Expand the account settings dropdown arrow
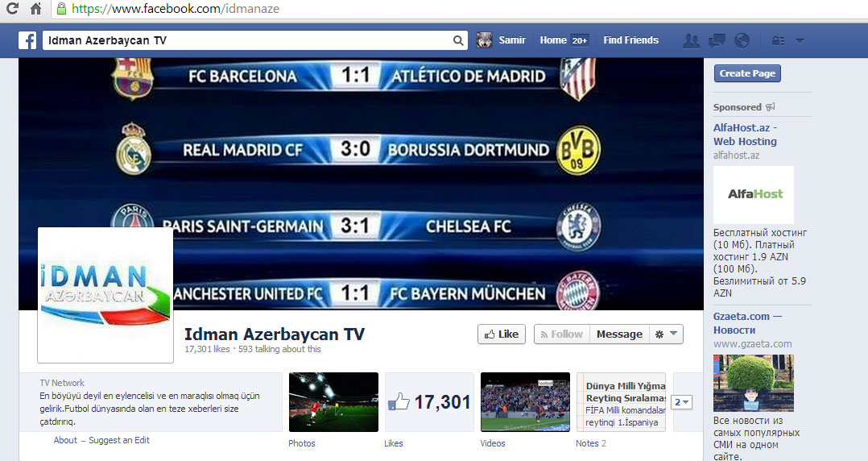The height and width of the screenshot is (461, 868). 800,40
